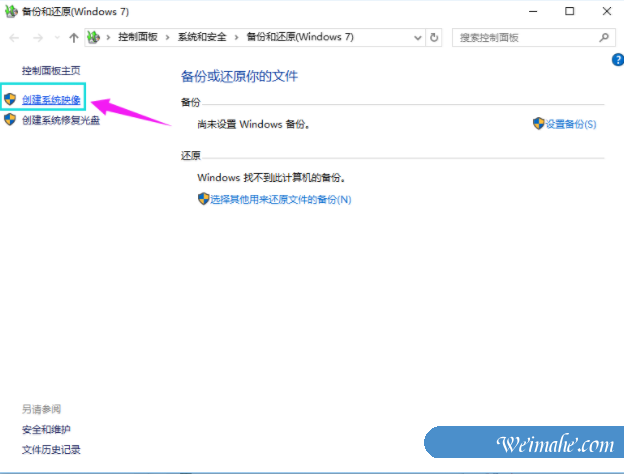Click the text 尚未设置 Windows 备份。

point(254,125)
